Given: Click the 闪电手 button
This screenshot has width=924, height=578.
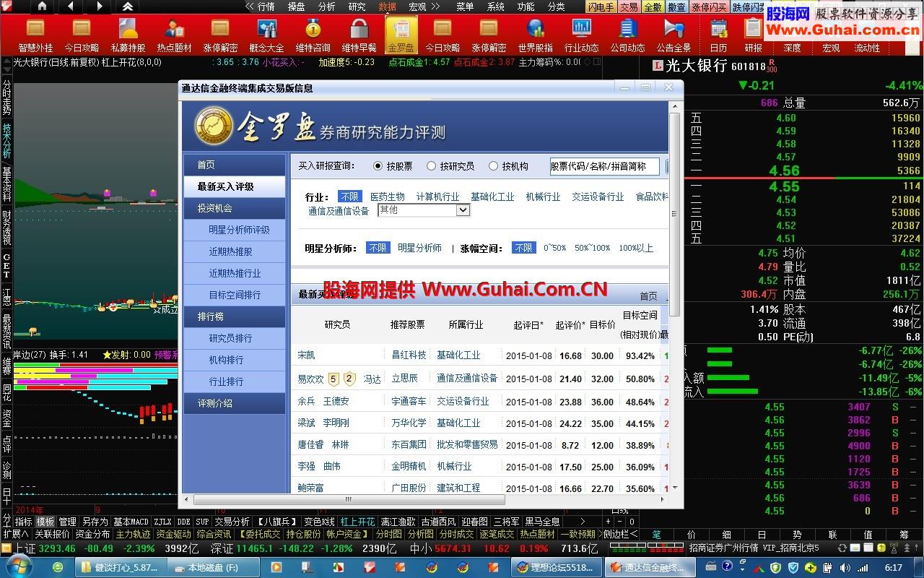Looking at the screenshot, I should (x=601, y=7).
